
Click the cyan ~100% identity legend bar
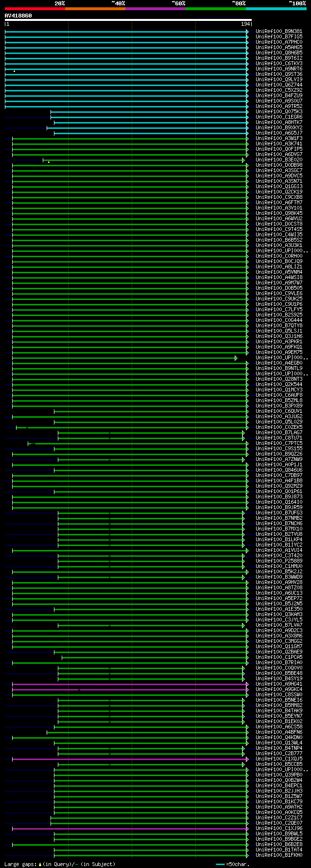[276, 9]
